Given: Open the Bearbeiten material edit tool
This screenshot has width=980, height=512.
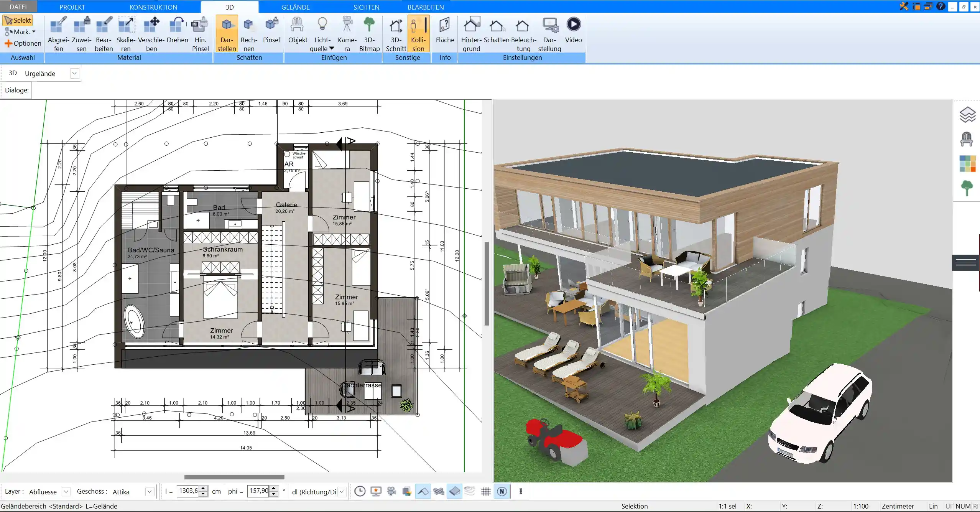Looking at the screenshot, I should [104, 34].
